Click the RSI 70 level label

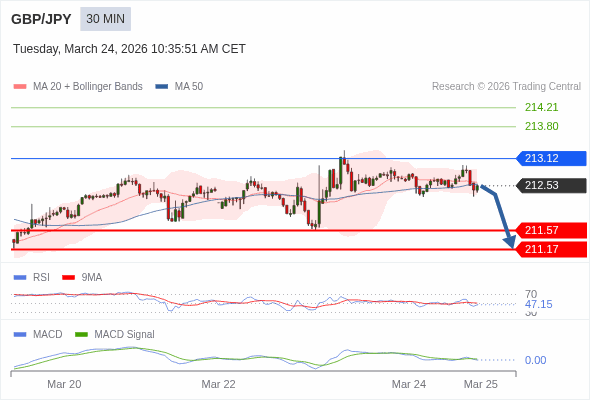click(x=531, y=294)
